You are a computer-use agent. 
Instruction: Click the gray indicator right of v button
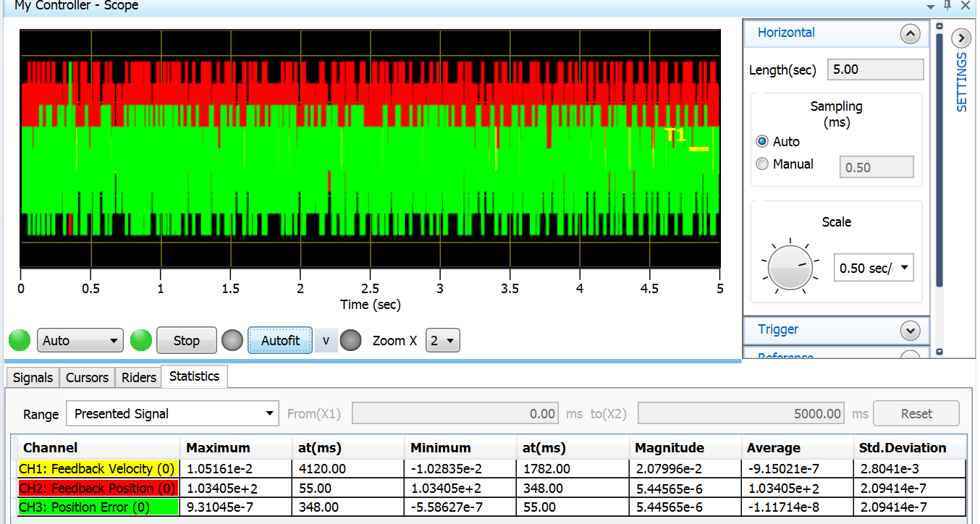351,340
